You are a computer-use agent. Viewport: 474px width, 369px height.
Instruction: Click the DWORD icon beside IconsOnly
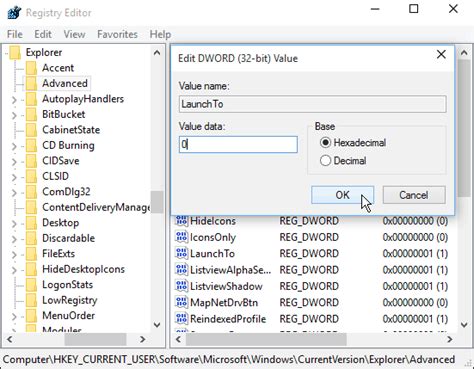pyautogui.click(x=181, y=237)
